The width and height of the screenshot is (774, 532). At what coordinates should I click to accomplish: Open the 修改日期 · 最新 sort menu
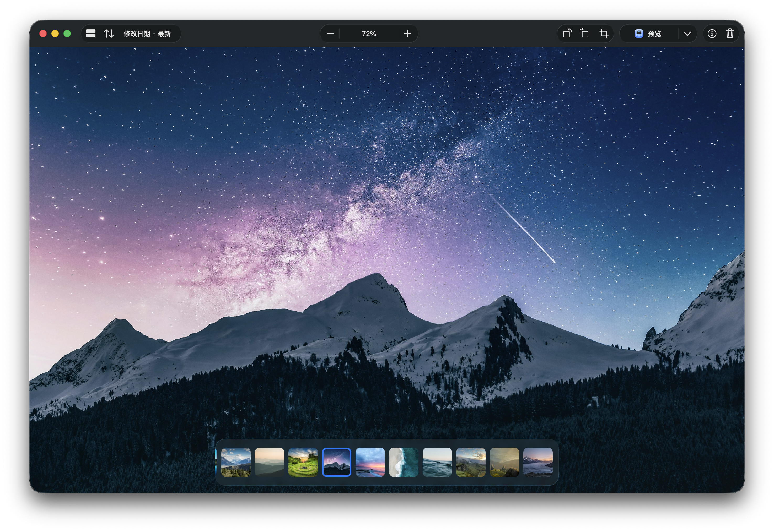tap(147, 34)
